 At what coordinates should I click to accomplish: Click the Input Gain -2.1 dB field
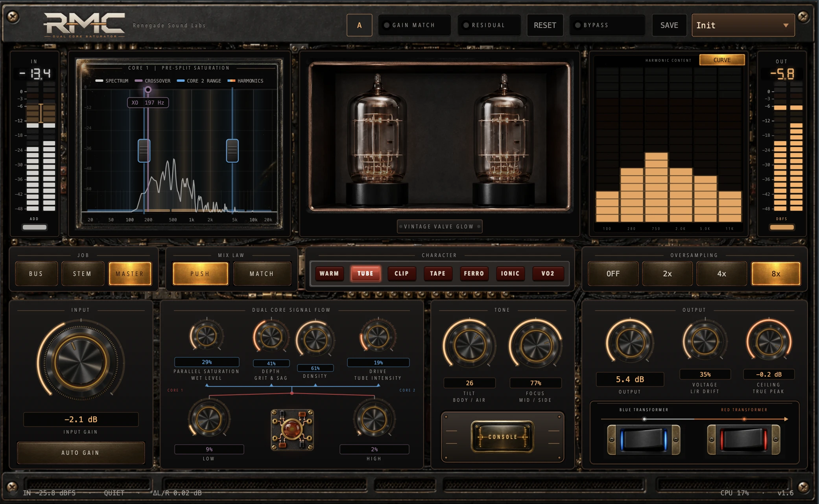coord(81,419)
